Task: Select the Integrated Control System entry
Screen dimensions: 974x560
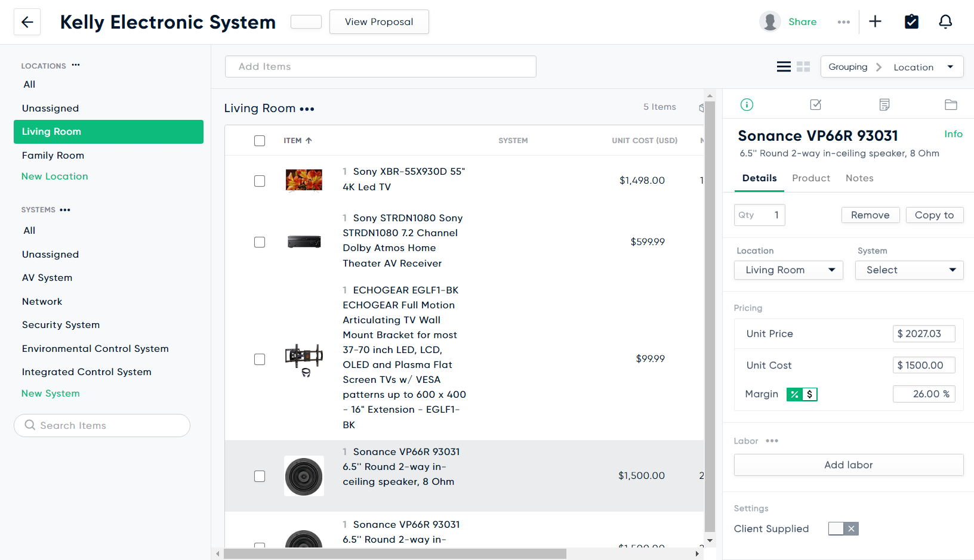Action: [x=87, y=372]
